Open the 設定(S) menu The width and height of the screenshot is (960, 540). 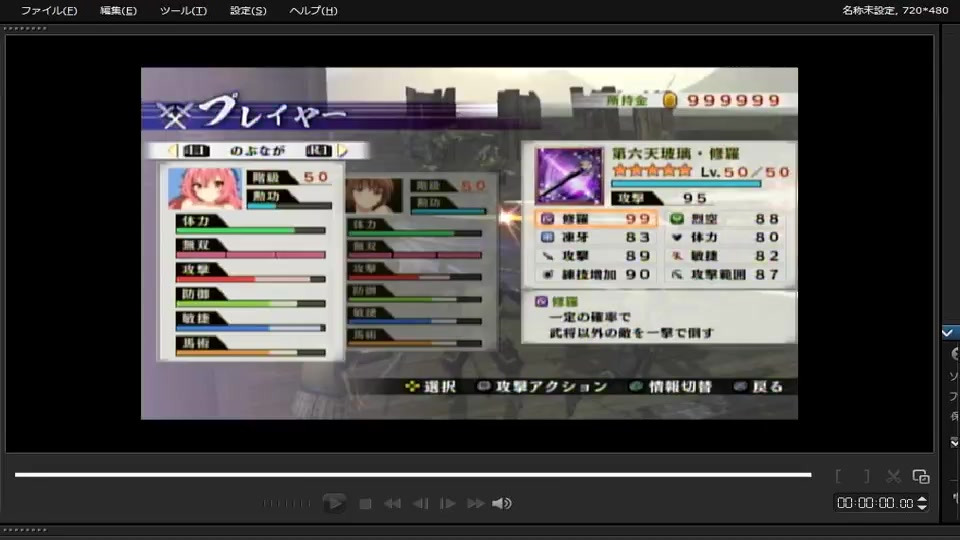pyautogui.click(x=248, y=10)
